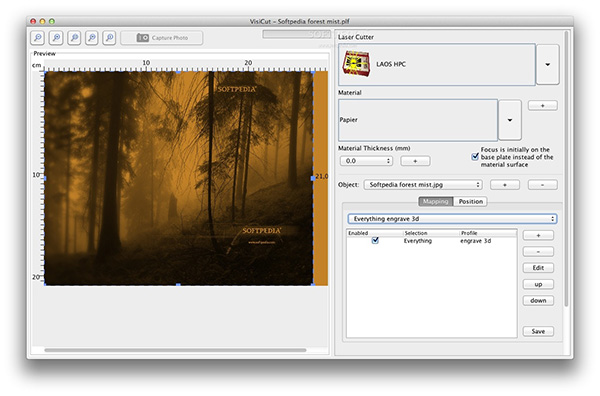600x396 pixels.
Task: Click the fifth magnifier button next to Capture Photo
Action: click(109, 38)
